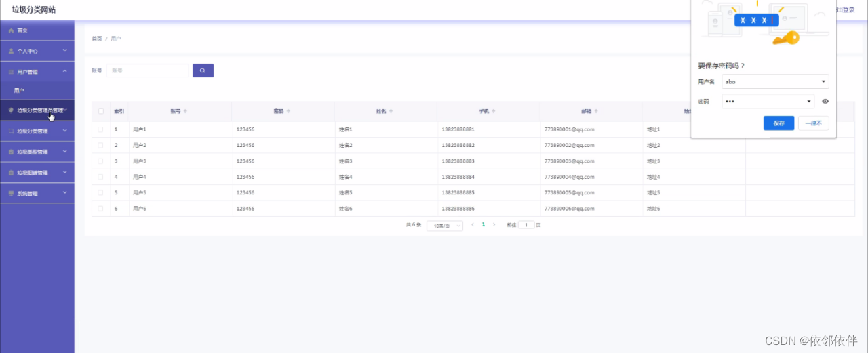Focus the 账号 search input field
The width and height of the screenshot is (868, 353).
pos(147,70)
